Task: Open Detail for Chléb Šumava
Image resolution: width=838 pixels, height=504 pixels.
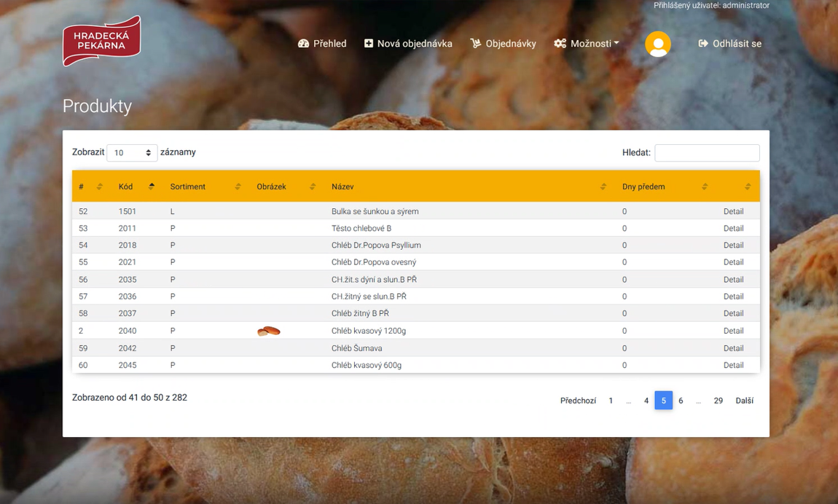Action: click(x=733, y=348)
